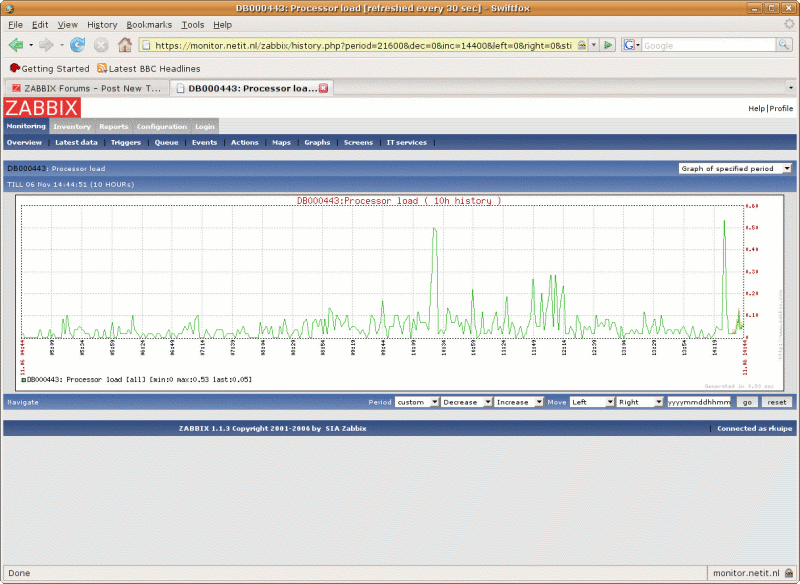Viewport: 800px width, 584px height.
Task: Open the Decrease dropdown
Action: 467,401
